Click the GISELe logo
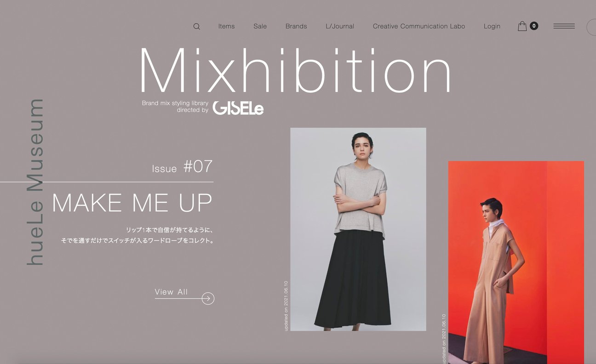The width and height of the screenshot is (596, 364). click(238, 108)
